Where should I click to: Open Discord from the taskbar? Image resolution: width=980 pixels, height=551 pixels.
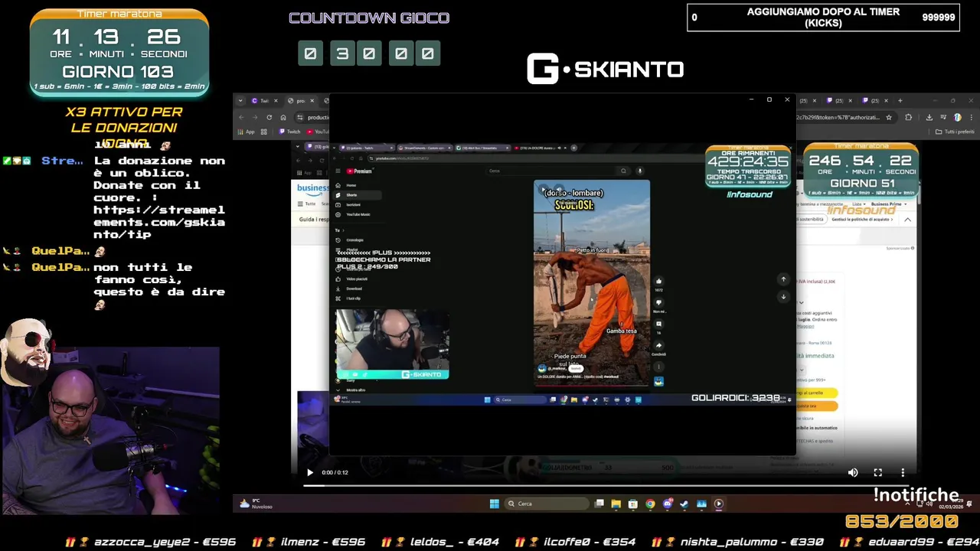click(x=668, y=504)
